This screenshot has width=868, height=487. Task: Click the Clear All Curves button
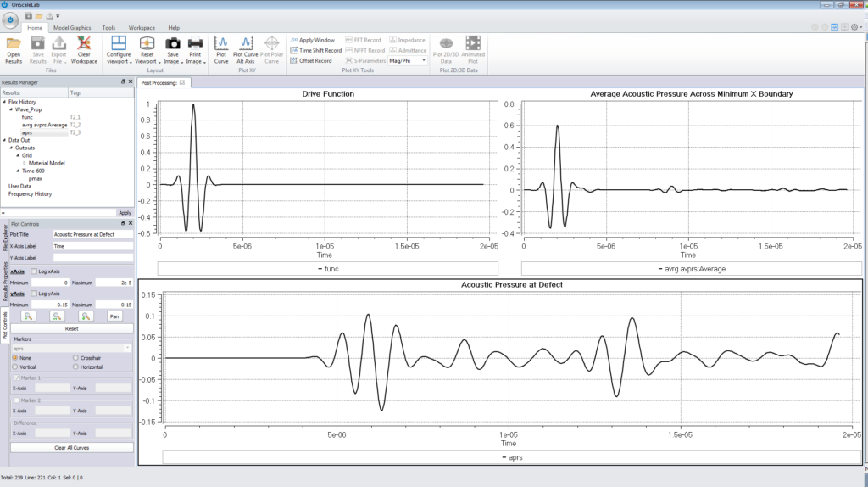pyautogui.click(x=71, y=448)
